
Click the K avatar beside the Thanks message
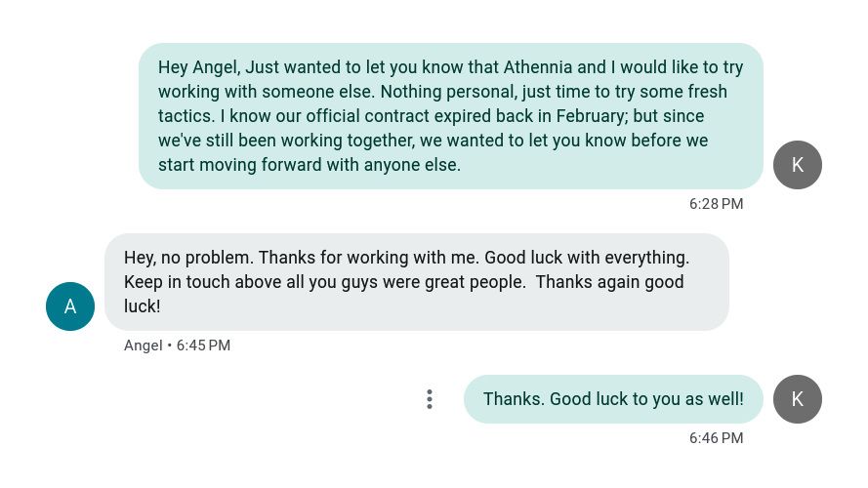pos(797,399)
